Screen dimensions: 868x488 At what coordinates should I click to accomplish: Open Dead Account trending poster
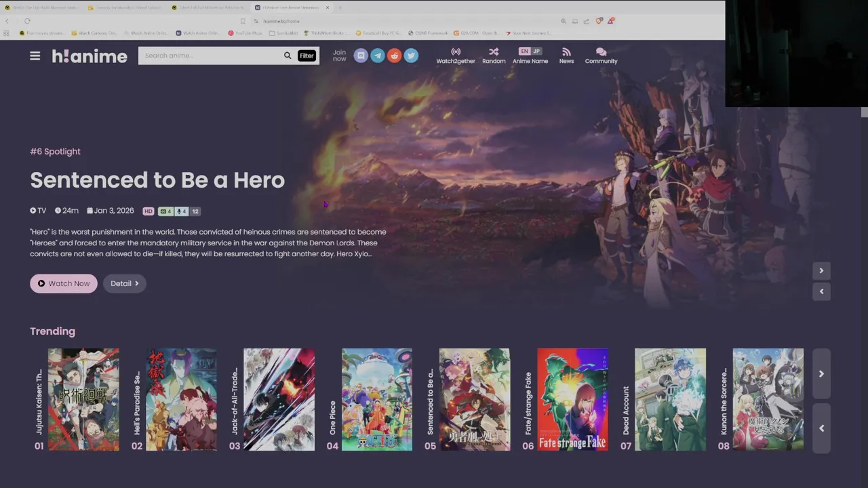670,399
